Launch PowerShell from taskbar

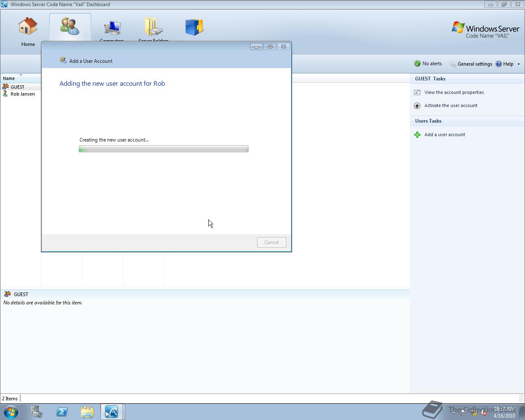tap(62, 412)
